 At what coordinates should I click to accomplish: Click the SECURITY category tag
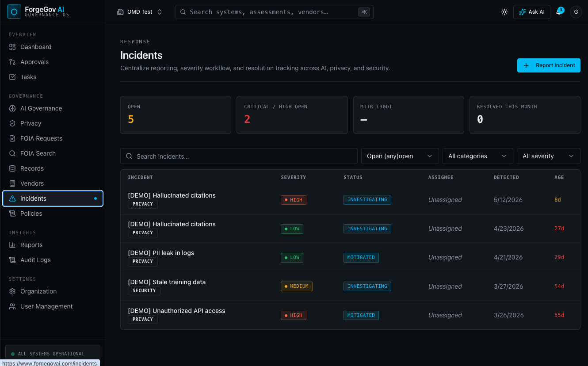tap(144, 291)
